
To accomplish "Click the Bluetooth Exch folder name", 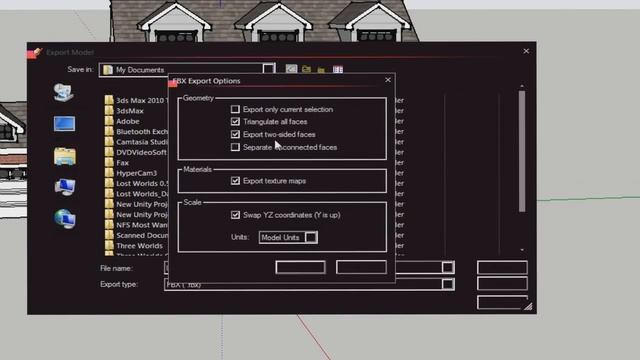I will click(x=142, y=131).
